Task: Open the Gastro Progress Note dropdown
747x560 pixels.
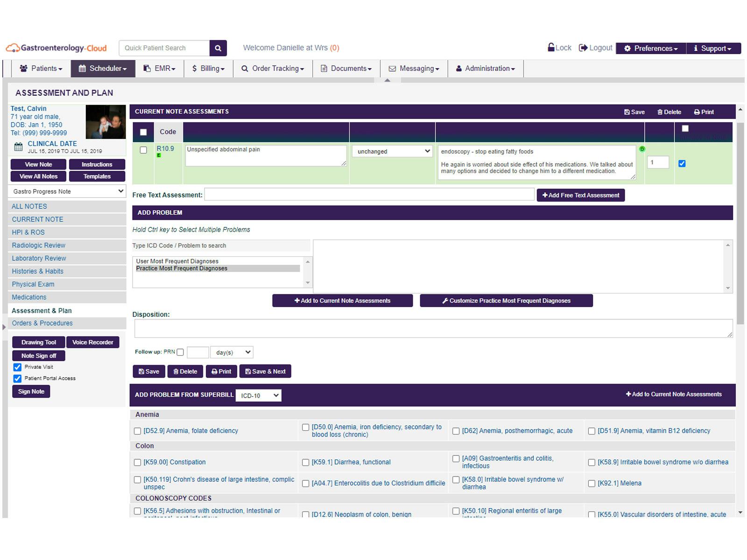Action: [x=67, y=191]
